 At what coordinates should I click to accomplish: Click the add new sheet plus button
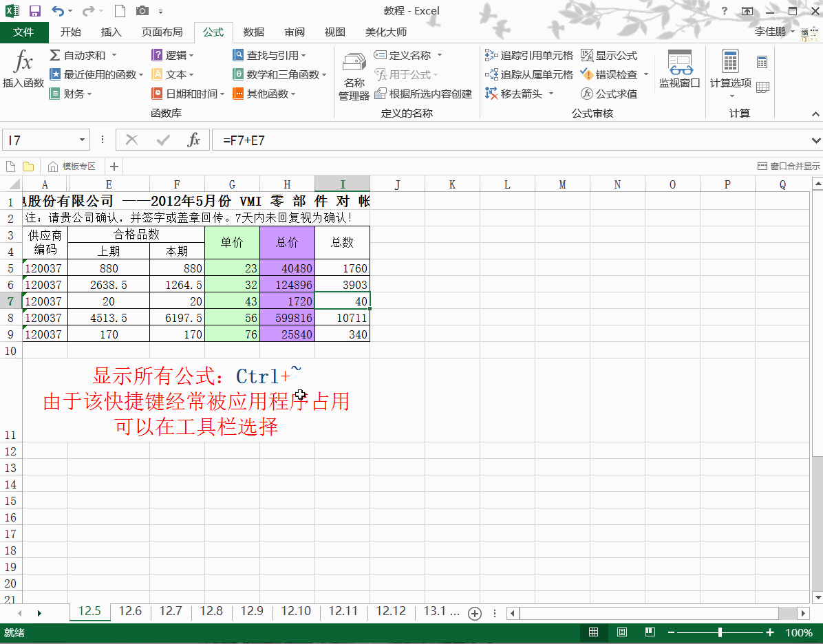coord(474,613)
